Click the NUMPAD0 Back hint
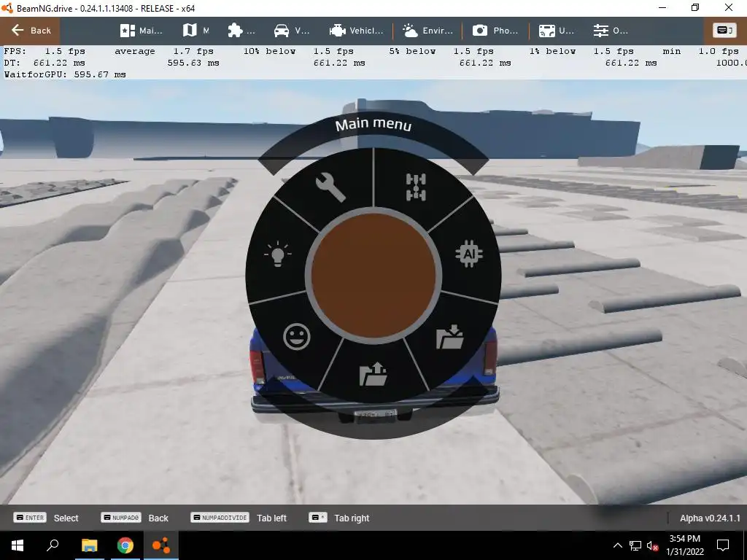 135,518
